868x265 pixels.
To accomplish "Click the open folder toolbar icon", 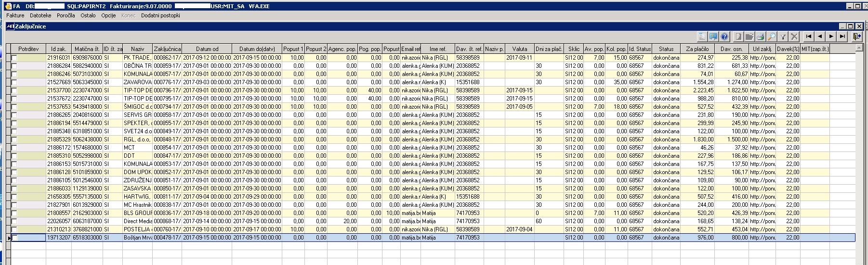I will point(749,36).
